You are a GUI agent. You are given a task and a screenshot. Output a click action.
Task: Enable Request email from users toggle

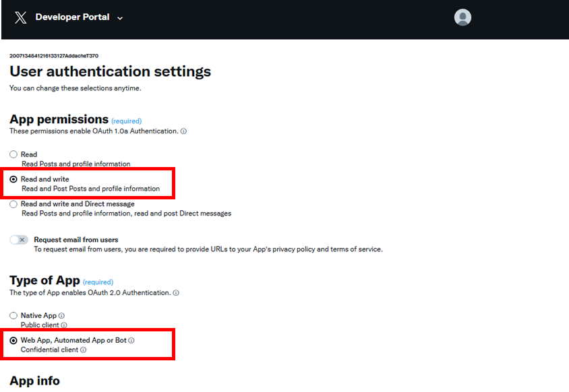click(20, 240)
